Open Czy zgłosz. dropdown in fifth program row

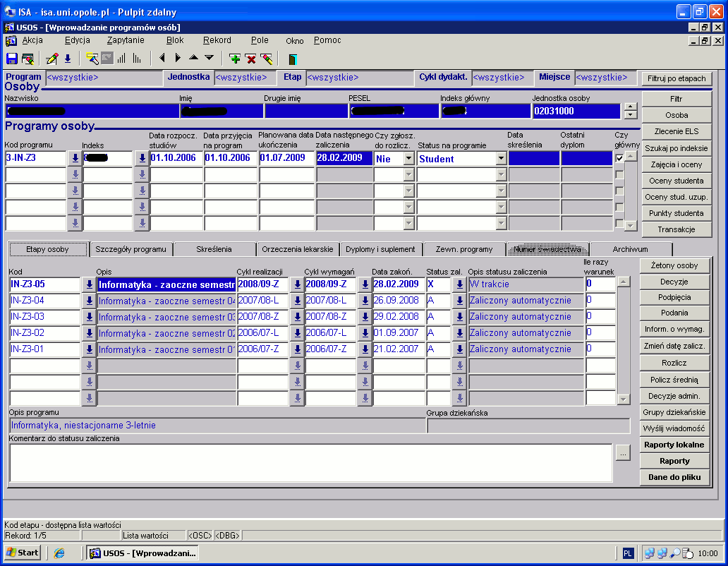(x=408, y=223)
